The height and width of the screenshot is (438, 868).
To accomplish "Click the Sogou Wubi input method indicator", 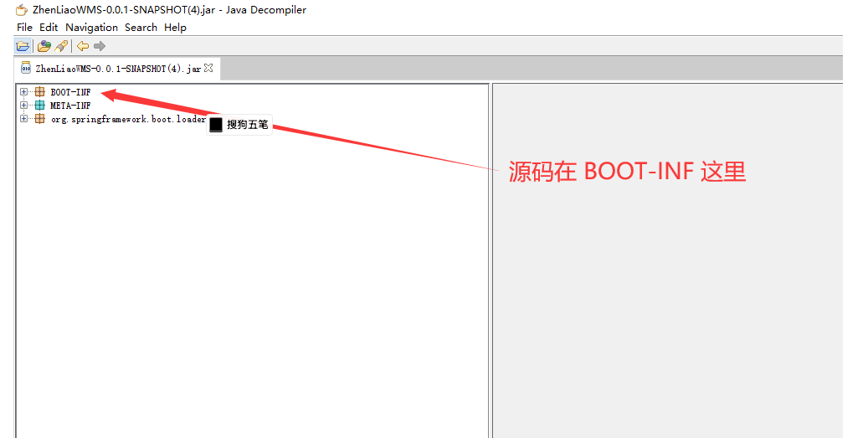I will (239, 125).
